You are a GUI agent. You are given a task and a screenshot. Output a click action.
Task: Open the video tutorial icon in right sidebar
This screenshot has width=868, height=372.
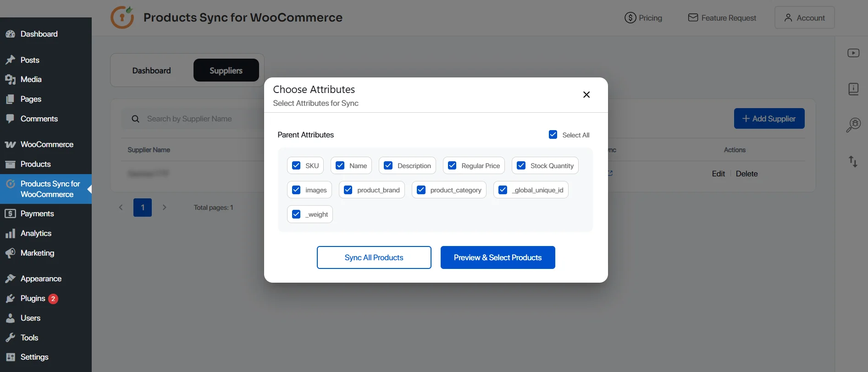click(853, 53)
